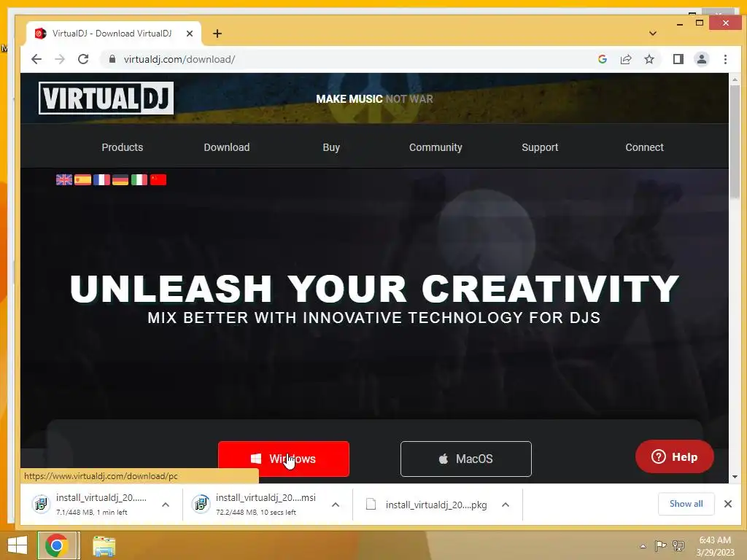747x560 pixels.
Task: Click the scrollbar down arrow
Action: click(x=735, y=477)
